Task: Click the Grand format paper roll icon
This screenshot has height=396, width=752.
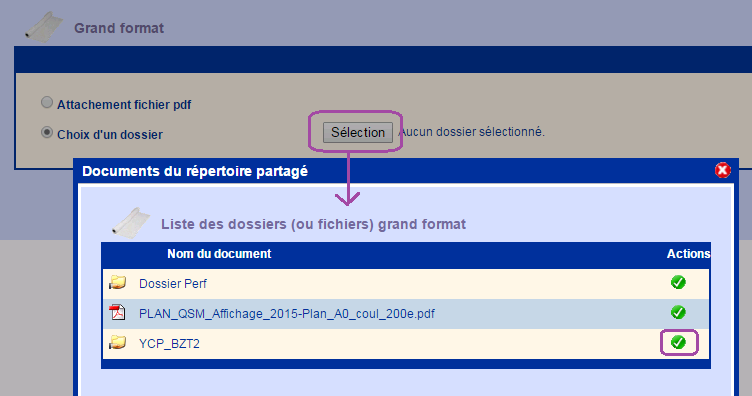Action: tap(43, 27)
